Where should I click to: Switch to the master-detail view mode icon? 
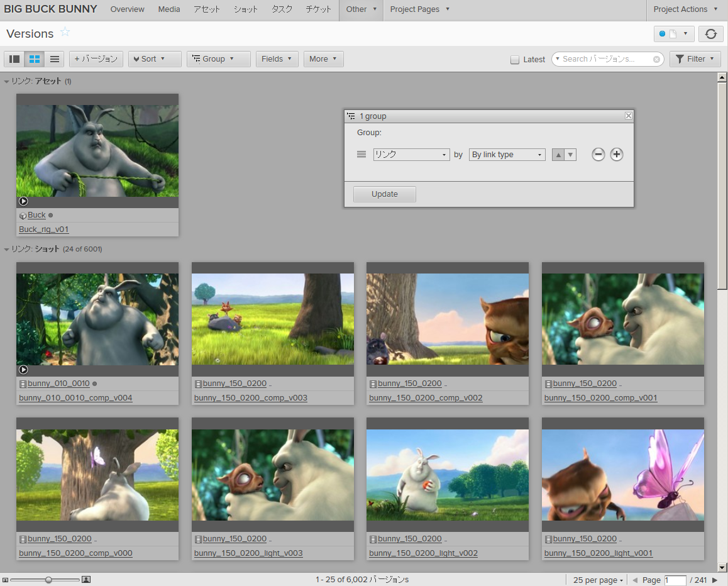tap(14, 59)
